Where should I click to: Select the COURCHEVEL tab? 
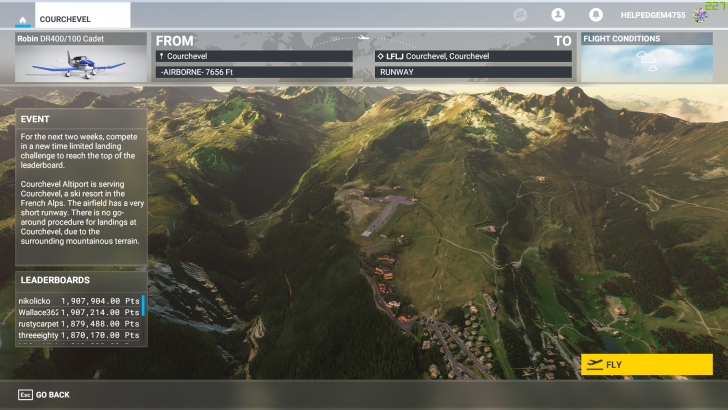pos(83,15)
